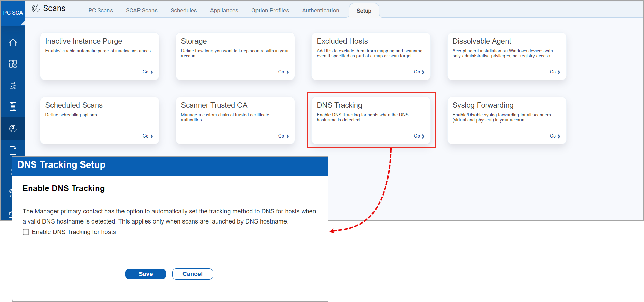Click the DNS Tracking card title
The image size is (644, 302).
click(x=339, y=105)
